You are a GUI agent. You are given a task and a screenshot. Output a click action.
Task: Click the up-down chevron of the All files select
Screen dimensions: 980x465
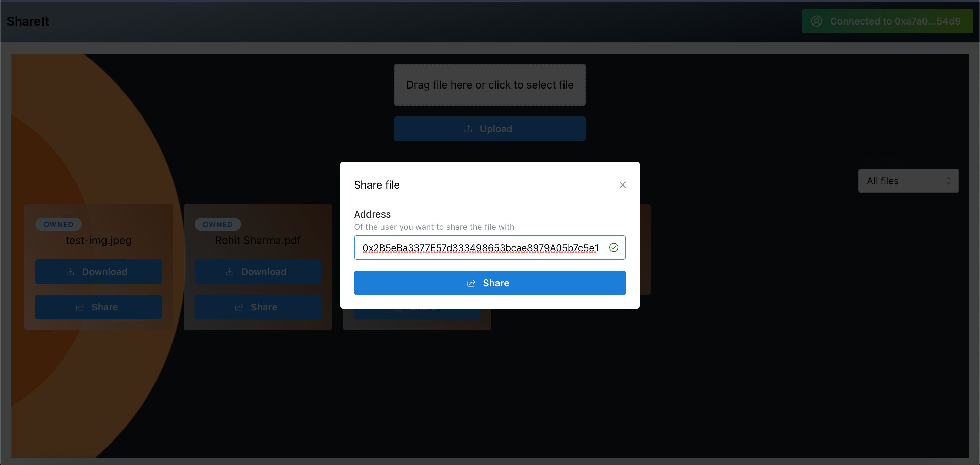(948, 181)
